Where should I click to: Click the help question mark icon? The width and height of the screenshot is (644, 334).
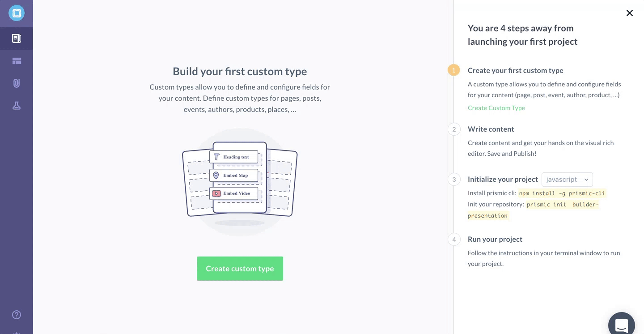[16, 315]
